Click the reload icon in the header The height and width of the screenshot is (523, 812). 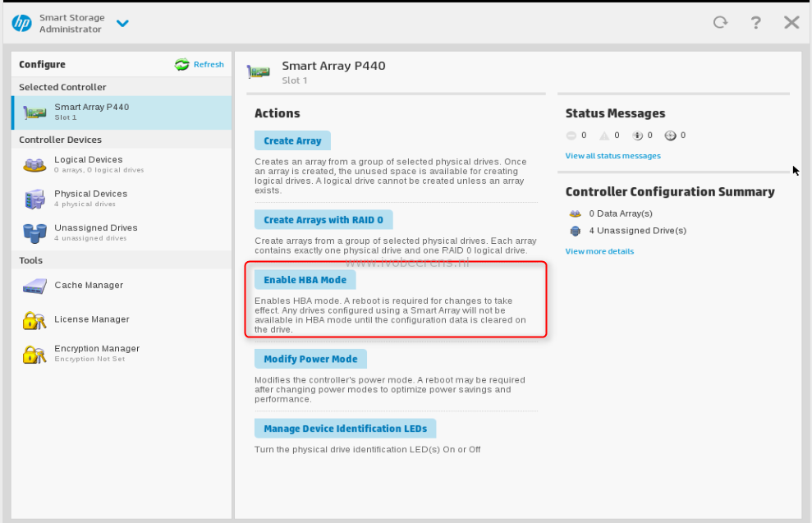(720, 22)
